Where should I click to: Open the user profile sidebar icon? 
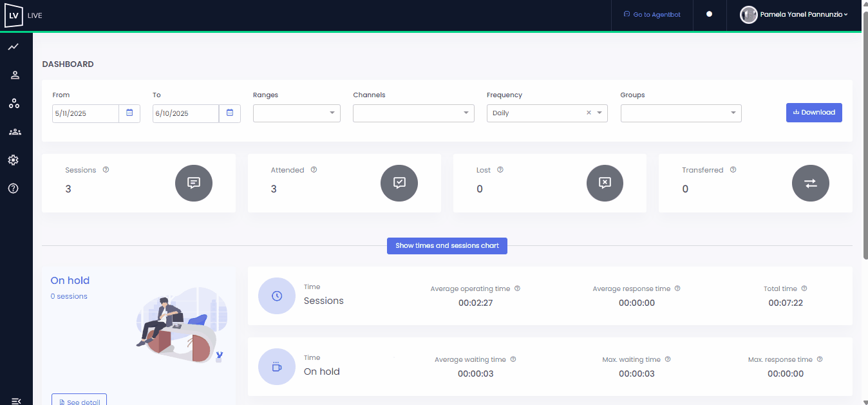[x=15, y=75]
